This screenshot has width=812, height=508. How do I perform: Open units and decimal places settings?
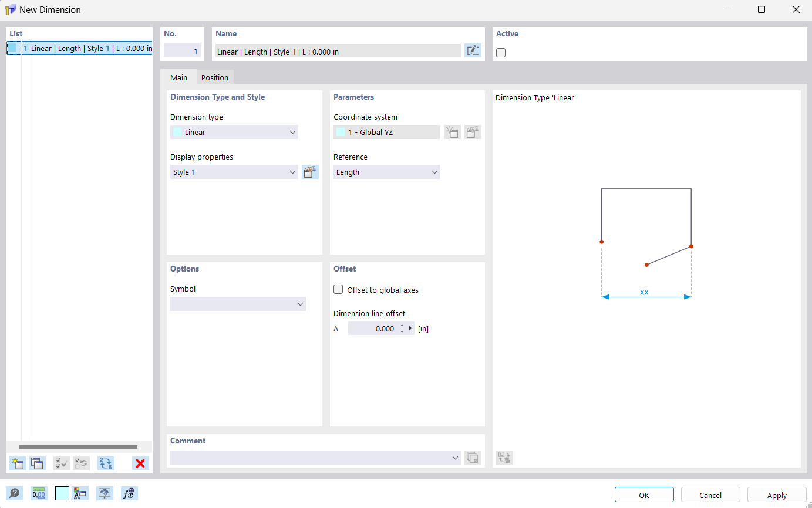click(x=39, y=493)
